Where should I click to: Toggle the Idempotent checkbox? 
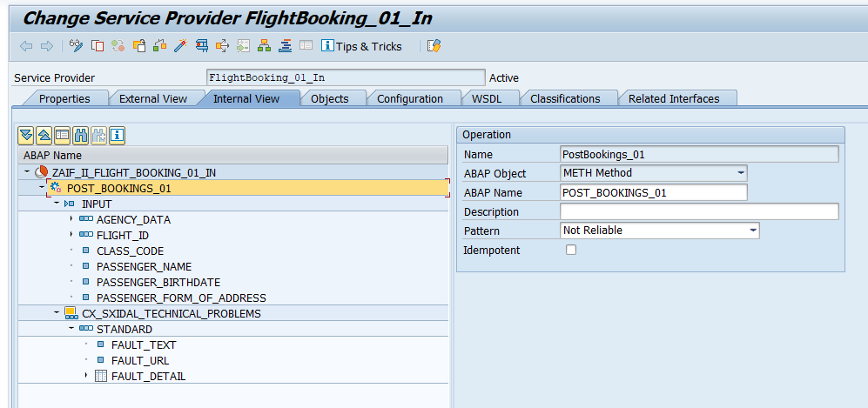(571, 251)
